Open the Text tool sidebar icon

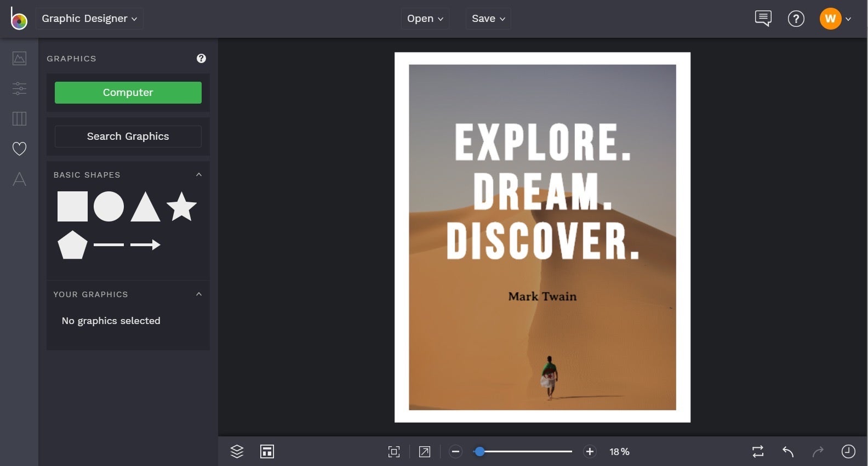[x=19, y=179]
